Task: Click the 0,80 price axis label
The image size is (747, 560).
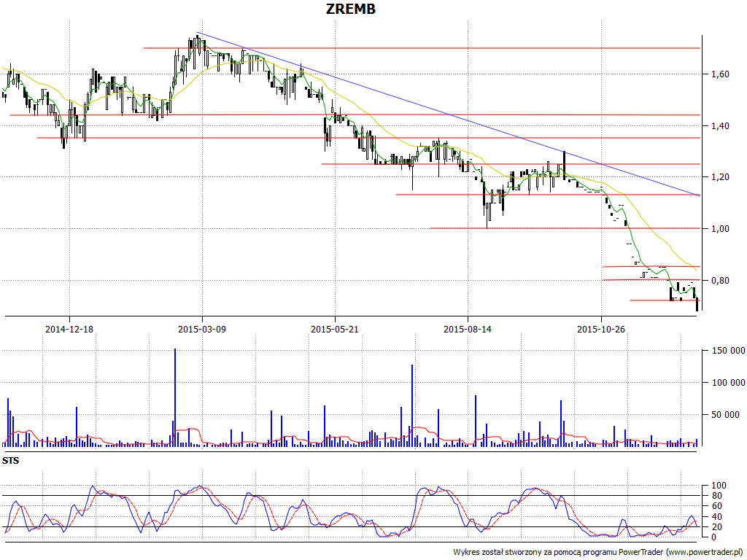Action: coord(720,281)
